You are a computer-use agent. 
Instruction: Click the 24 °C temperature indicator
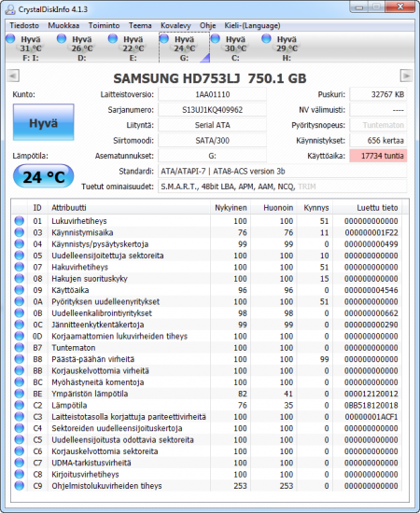click(x=44, y=176)
